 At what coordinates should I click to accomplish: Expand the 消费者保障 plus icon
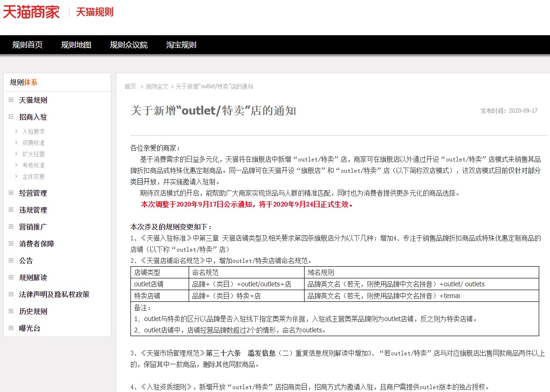[11, 244]
